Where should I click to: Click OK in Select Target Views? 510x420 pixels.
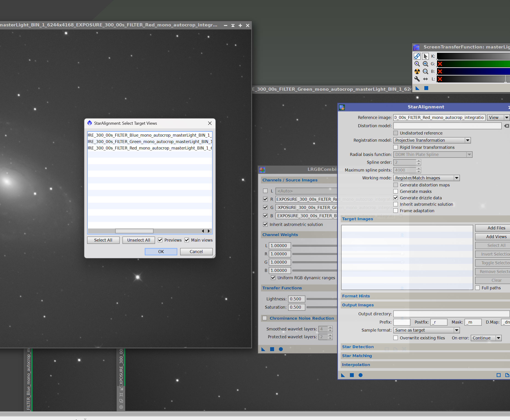point(161,252)
